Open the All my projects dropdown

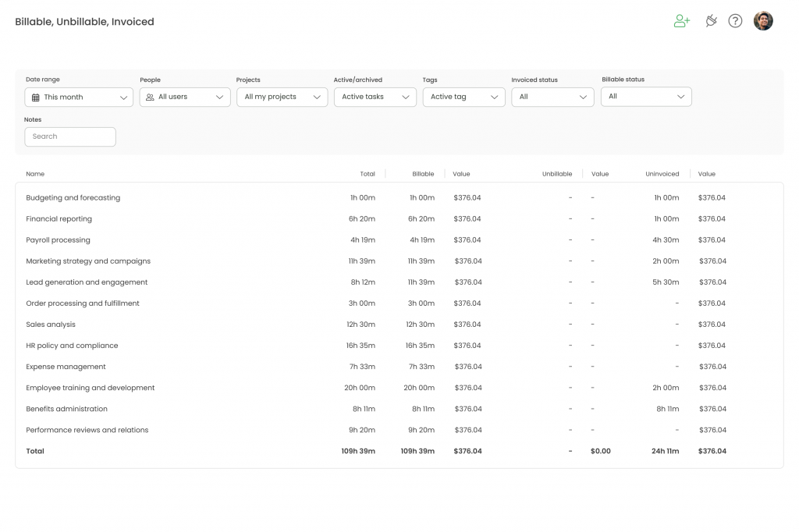pyautogui.click(x=282, y=98)
